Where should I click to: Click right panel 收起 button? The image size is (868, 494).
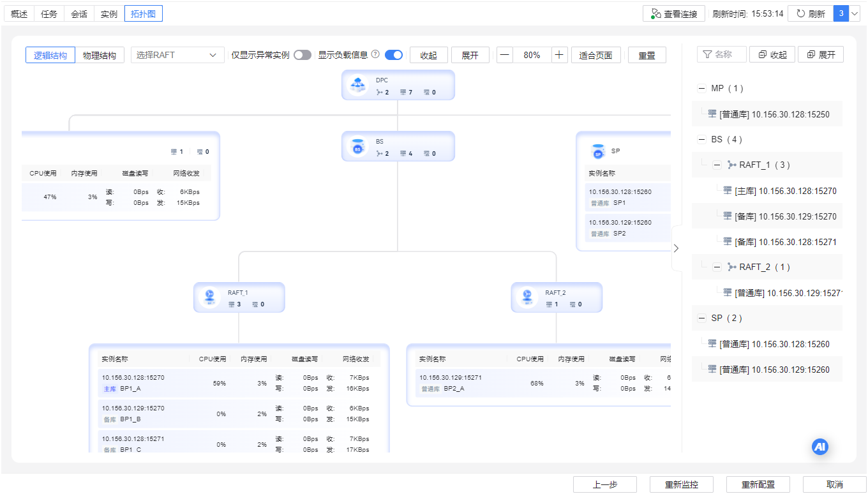[x=772, y=55]
